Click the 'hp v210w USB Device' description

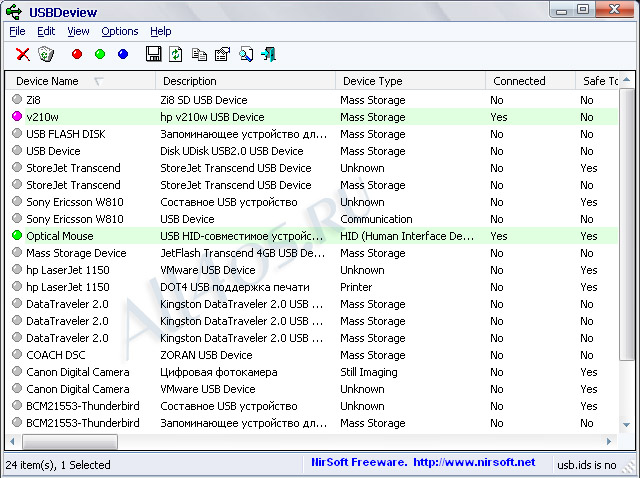(212, 117)
